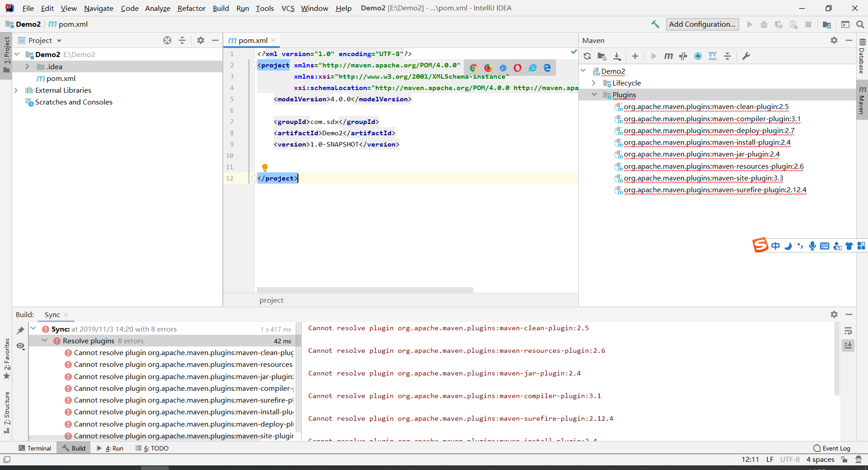Click Sogou input method logo
The width and height of the screenshot is (868, 470).
pos(760,245)
